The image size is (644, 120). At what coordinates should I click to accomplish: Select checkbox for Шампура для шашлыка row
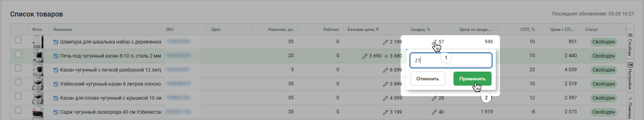pyautogui.click(x=18, y=40)
